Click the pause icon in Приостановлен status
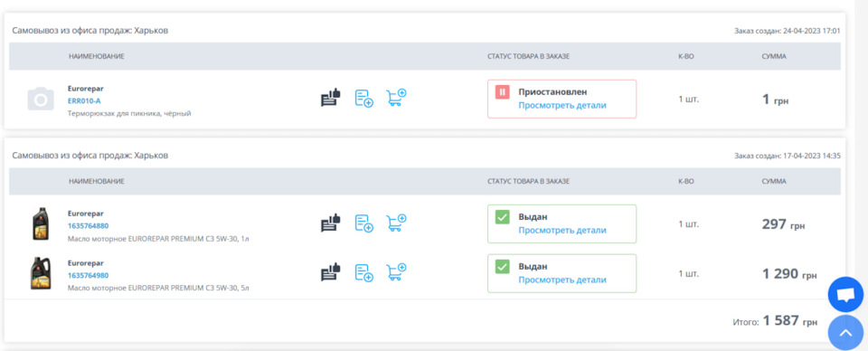This screenshot has width=868, height=351. tap(502, 92)
